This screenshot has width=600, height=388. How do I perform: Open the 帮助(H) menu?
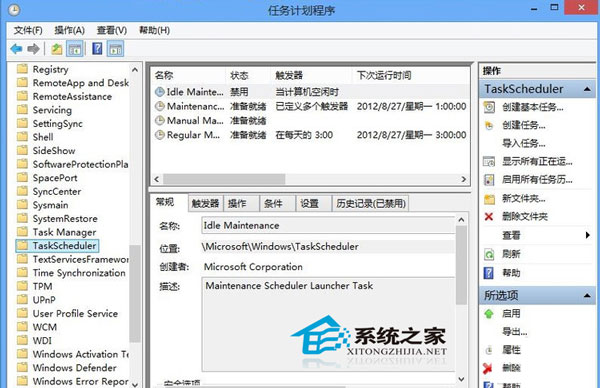(x=154, y=30)
